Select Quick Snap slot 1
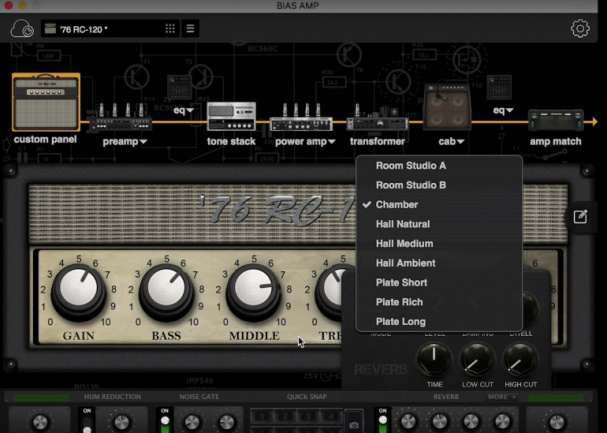607x433 pixels. coord(262,417)
